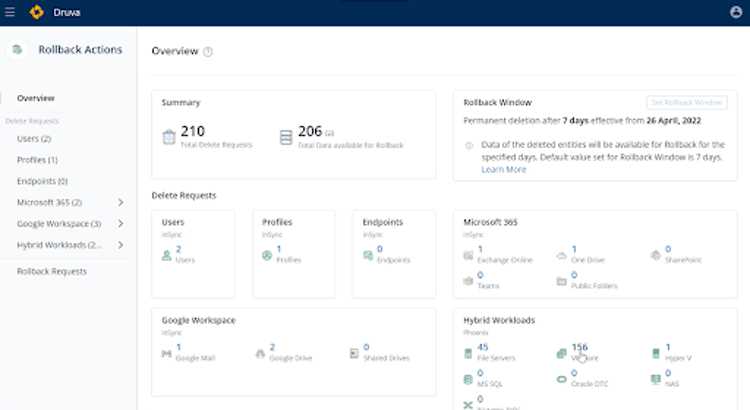Screen dimensions: 750x410
Task: Open the 156 VMware count link
Action: click(579, 347)
